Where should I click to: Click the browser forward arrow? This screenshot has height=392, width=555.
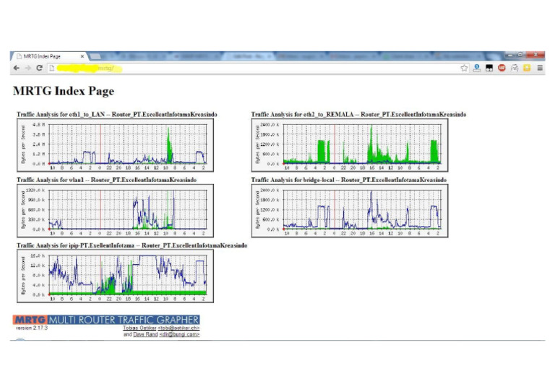[27, 68]
